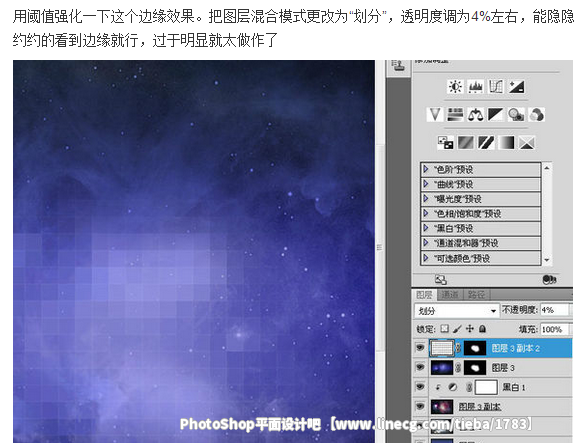Expand the "色阶"预设 list

tap(426, 169)
